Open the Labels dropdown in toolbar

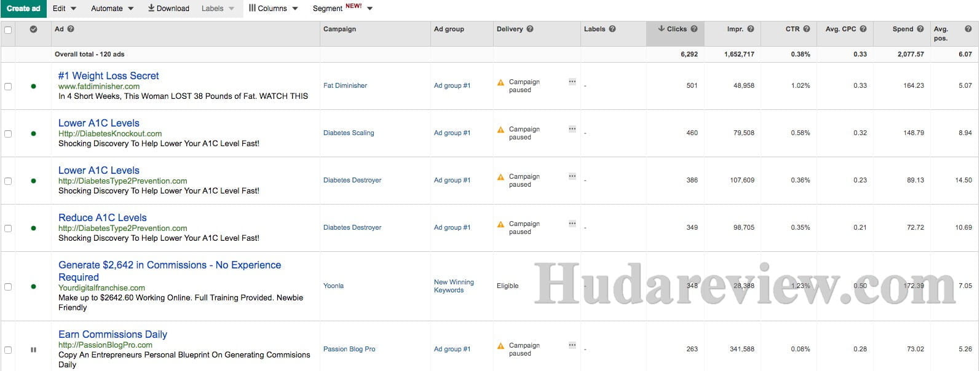(218, 9)
